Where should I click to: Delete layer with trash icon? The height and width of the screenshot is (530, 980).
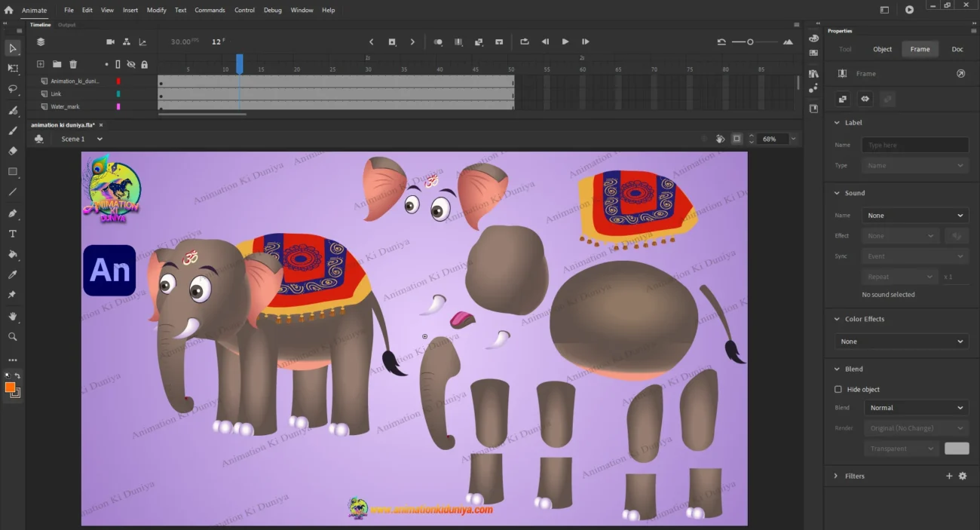point(73,65)
